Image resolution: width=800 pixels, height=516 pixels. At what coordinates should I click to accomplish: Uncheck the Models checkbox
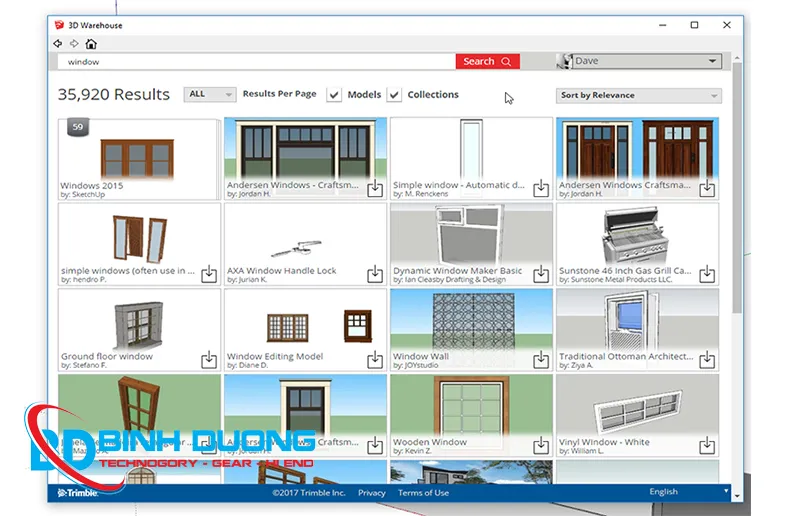click(334, 95)
